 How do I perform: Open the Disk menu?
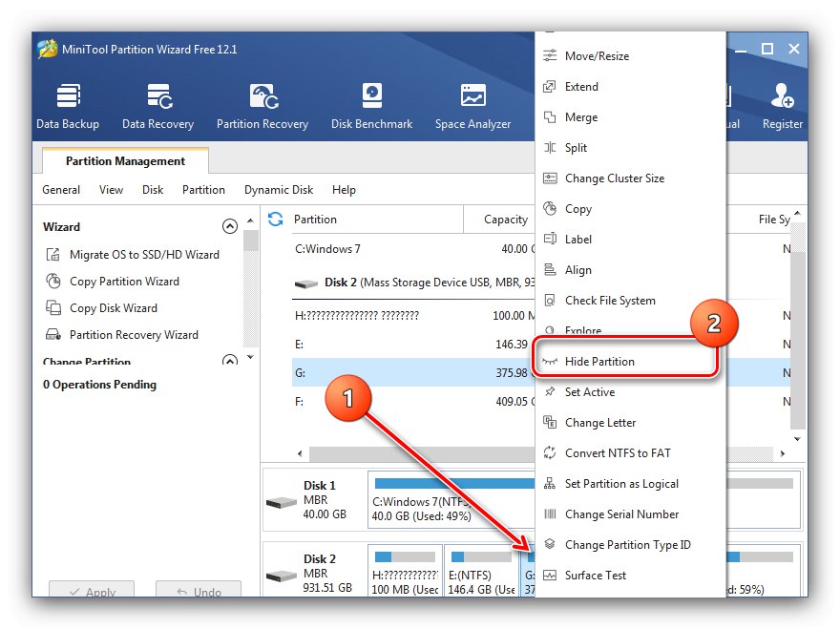153,190
